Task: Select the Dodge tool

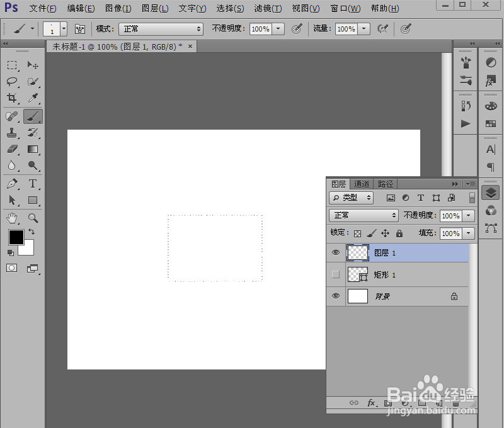Action: tap(33, 166)
